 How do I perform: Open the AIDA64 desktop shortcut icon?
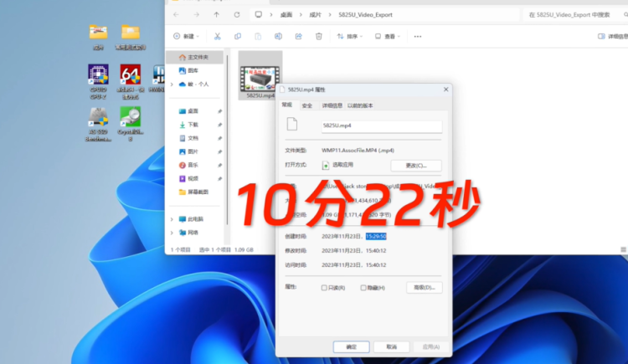coord(130,81)
